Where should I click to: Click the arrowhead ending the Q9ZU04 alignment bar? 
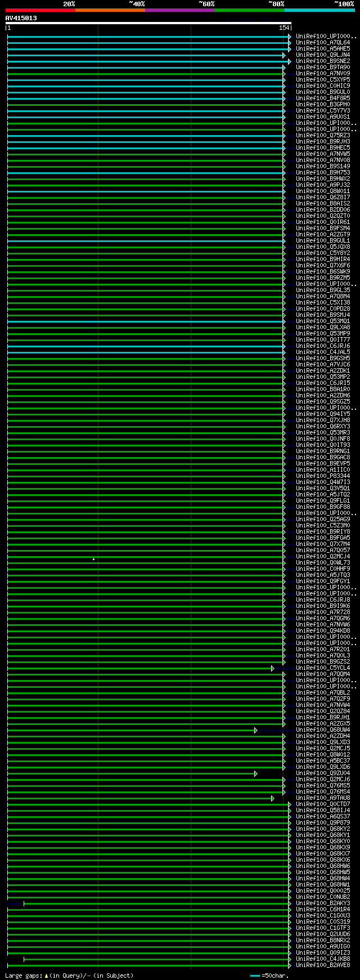(x=256, y=773)
